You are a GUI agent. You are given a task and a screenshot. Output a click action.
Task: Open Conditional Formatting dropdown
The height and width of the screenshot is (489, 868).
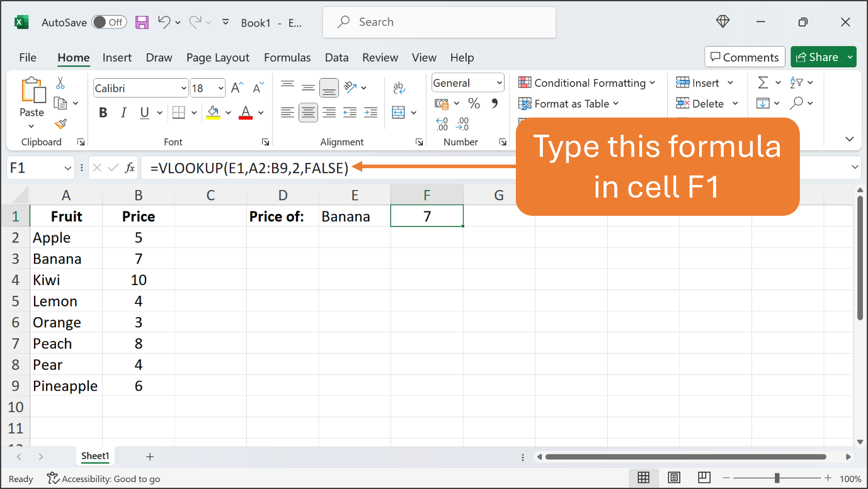[x=586, y=83]
